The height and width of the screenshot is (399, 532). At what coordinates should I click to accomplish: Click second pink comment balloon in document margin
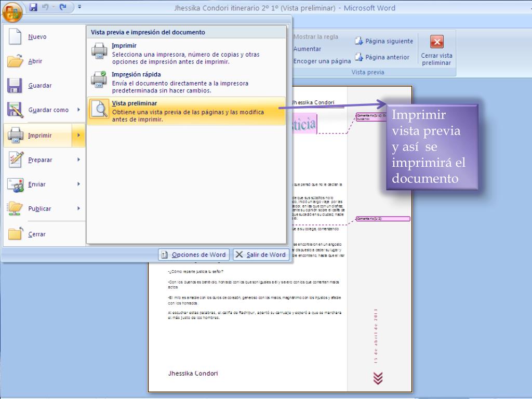point(383,219)
